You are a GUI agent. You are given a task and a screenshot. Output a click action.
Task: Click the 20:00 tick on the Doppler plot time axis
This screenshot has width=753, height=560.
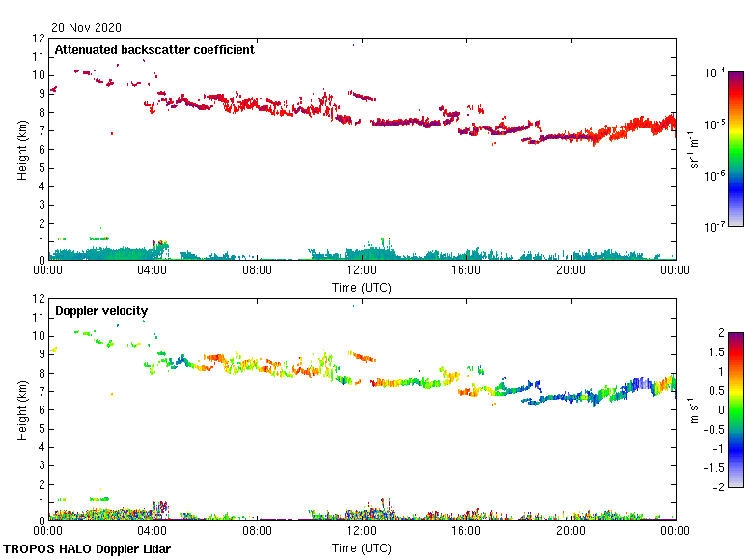click(571, 532)
